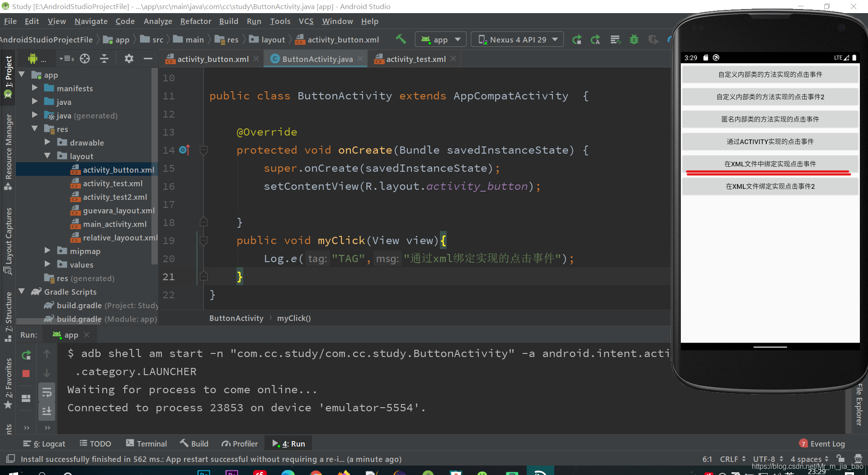Click Collapse All icon in Project panel

coord(104,58)
